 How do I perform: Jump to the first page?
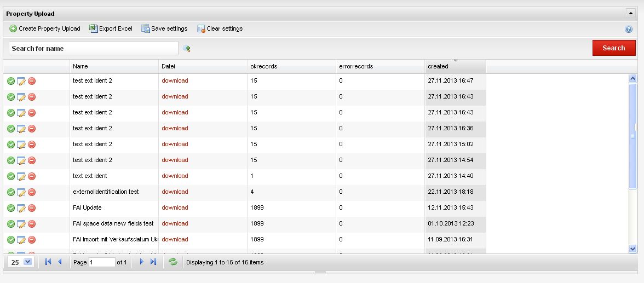point(48,262)
